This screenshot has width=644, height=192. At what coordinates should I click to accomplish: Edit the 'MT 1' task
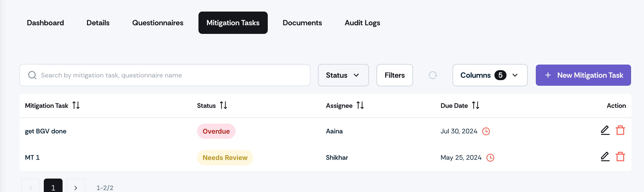click(x=605, y=157)
